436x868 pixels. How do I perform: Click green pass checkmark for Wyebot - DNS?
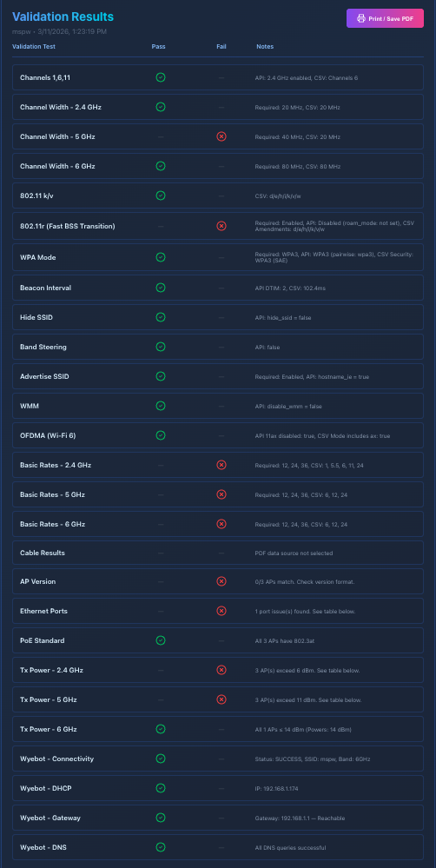point(161,847)
